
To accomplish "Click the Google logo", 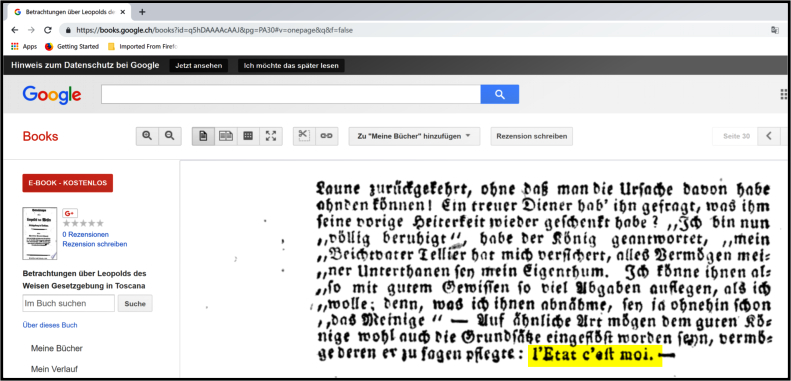I will (x=51, y=94).
